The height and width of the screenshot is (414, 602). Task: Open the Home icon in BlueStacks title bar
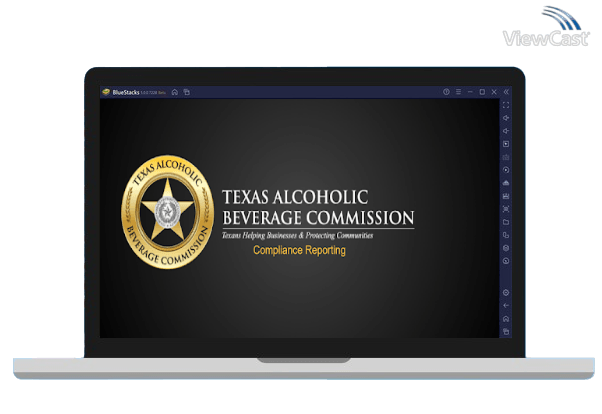[175, 92]
